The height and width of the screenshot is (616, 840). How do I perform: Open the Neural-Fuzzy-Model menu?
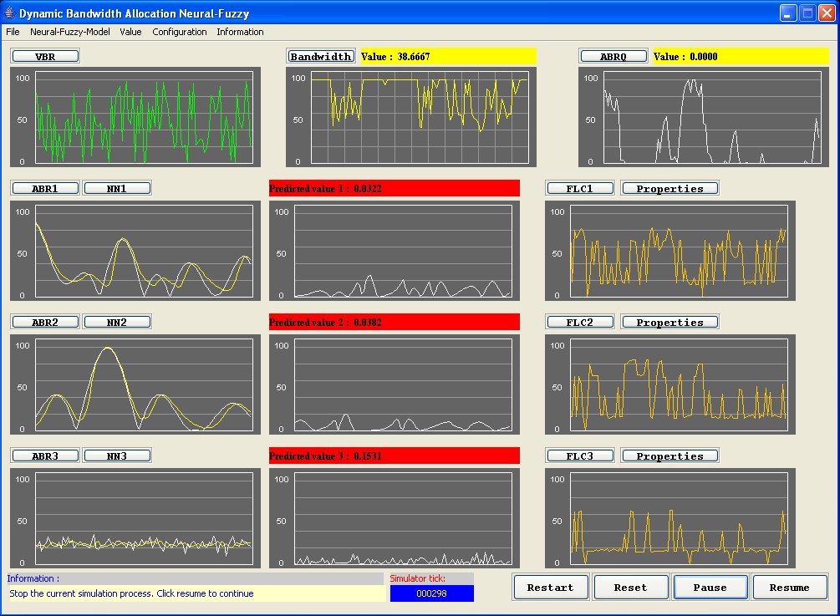click(x=69, y=32)
